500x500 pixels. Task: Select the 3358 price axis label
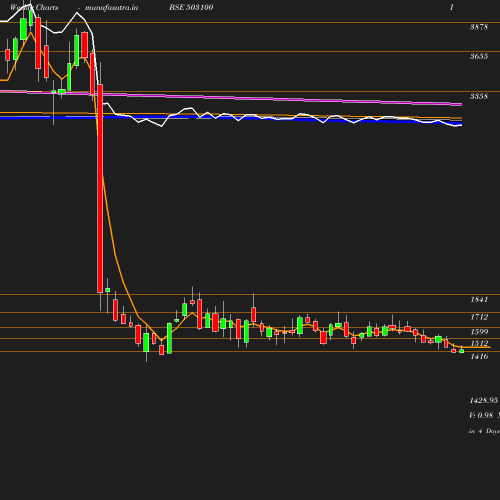479,96
